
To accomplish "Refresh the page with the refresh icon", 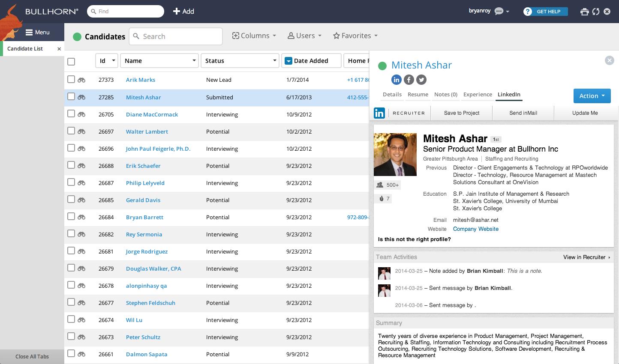I will [595, 12].
